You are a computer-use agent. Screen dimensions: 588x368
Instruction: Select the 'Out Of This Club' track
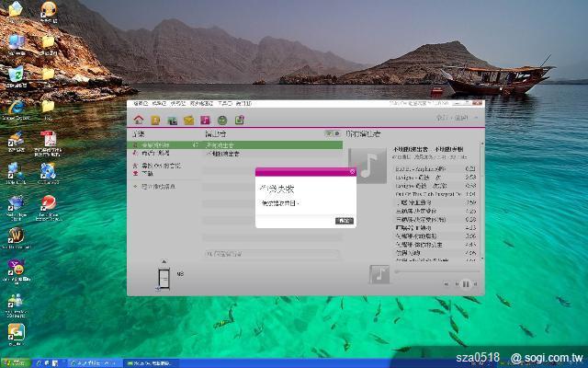coord(435,194)
